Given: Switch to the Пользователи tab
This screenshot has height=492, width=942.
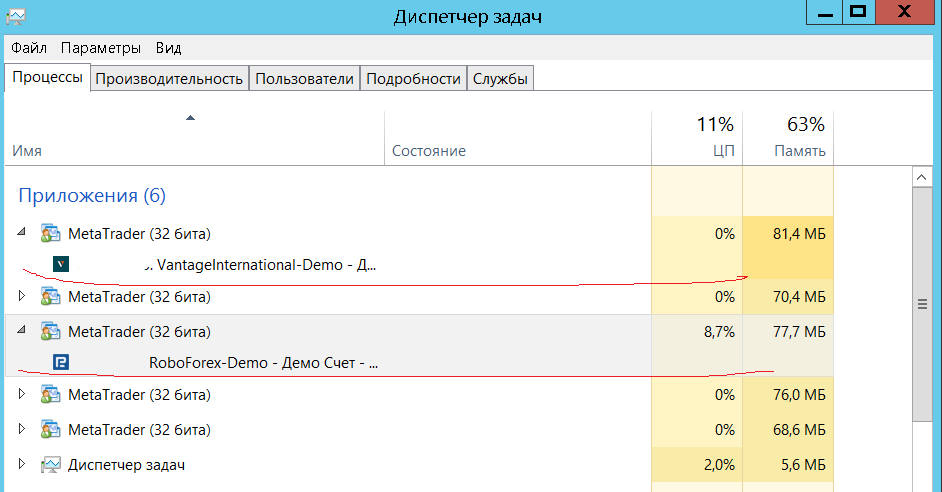Looking at the screenshot, I should [304, 79].
